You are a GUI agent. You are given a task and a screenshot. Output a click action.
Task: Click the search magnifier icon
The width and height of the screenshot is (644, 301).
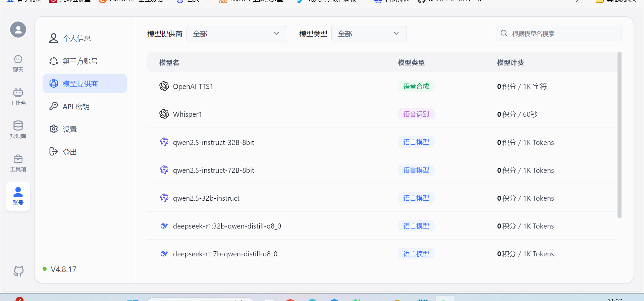504,33
